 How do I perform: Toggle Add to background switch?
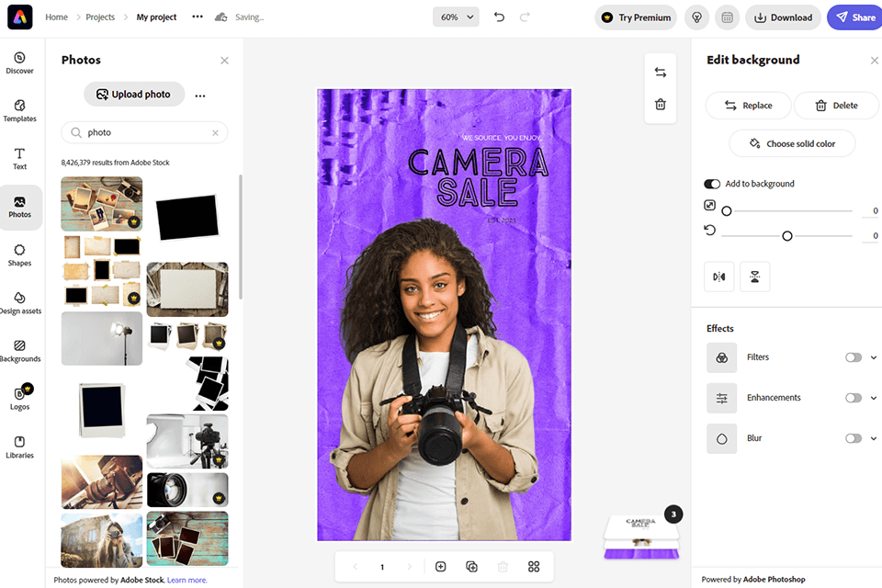coord(712,184)
